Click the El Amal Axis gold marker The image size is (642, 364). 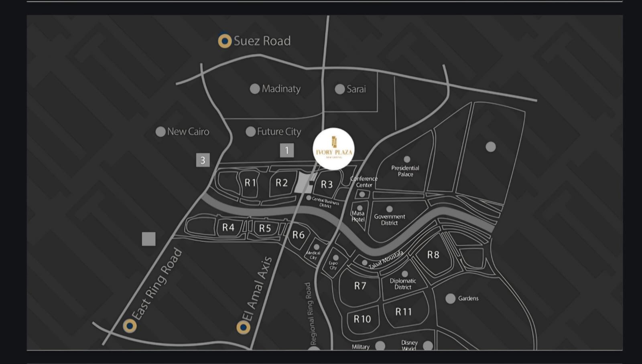pyautogui.click(x=243, y=327)
